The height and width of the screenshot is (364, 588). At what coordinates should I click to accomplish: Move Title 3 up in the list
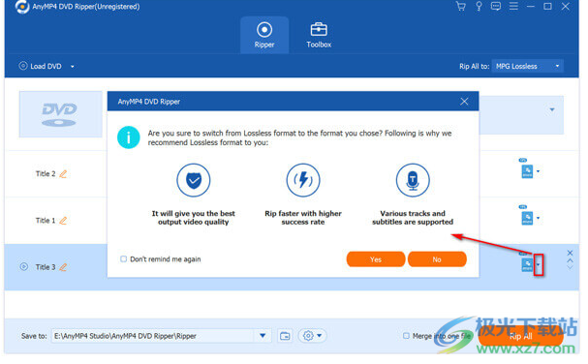click(x=570, y=260)
